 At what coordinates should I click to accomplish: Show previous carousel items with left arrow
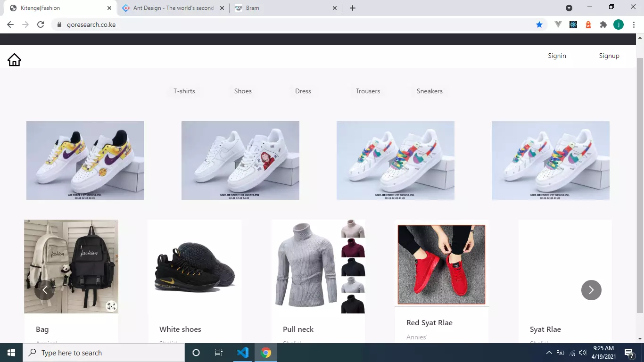44,290
